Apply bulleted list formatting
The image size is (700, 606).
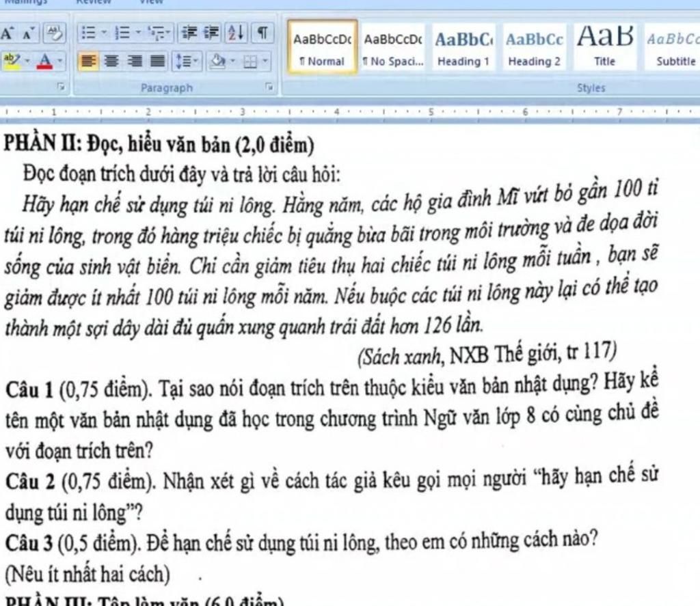[89, 33]
